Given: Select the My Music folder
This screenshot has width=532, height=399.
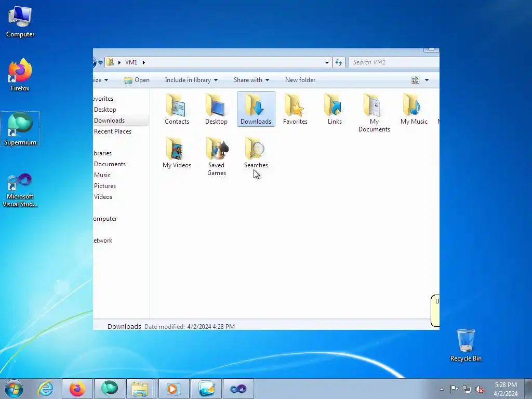Looking at the screenshot, I should (414, 109).
